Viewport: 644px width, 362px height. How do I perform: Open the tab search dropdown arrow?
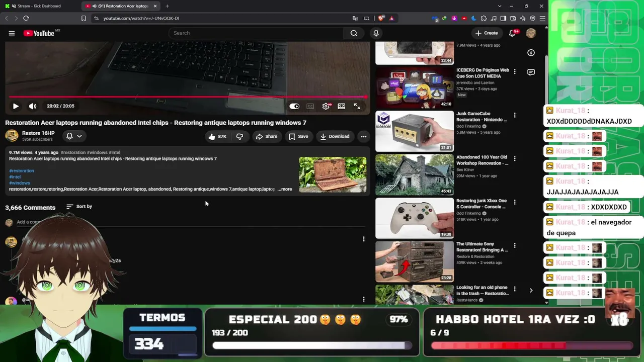(x=499, y=6)
